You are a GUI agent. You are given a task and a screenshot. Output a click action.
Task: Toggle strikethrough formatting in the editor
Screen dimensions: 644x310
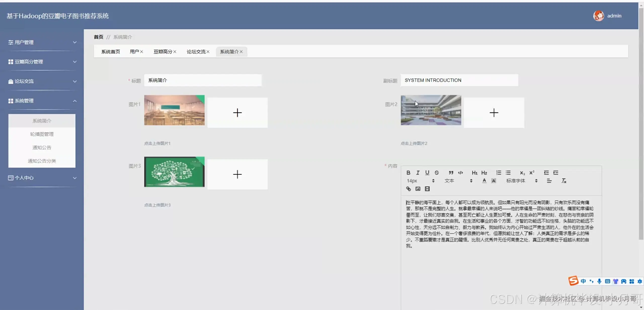(436, 173)
